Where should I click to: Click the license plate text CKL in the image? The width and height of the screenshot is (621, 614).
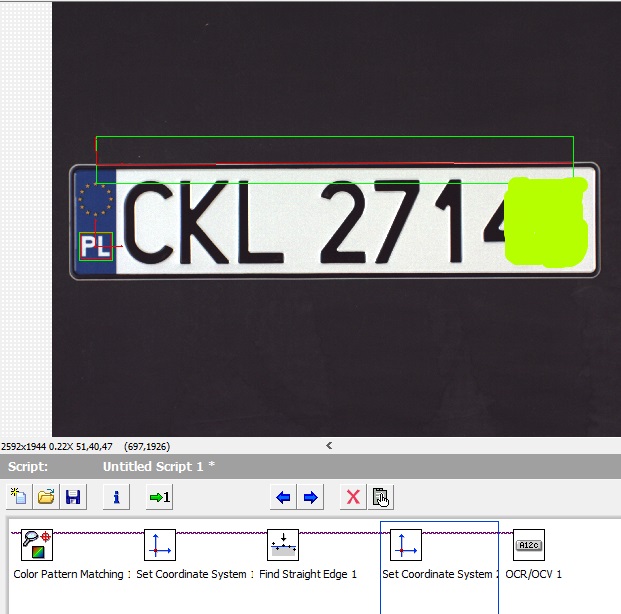(x=204, y=222)
